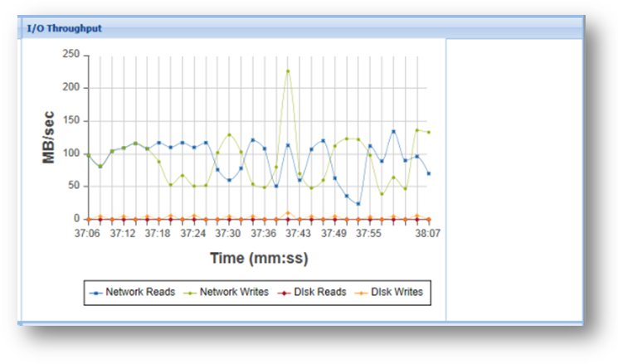
Task: Click the Time (mm:ss) x-axis title
Action: (258, 258)
